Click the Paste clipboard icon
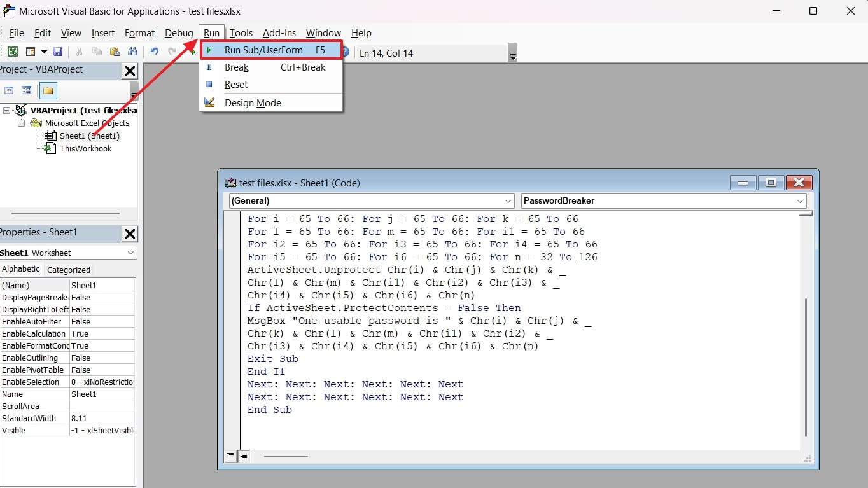This screenshot has width=868, height=488. tap(115, 52)
